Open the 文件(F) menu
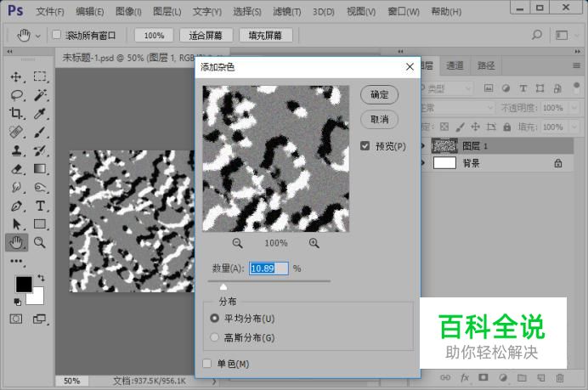 (49, 12)
